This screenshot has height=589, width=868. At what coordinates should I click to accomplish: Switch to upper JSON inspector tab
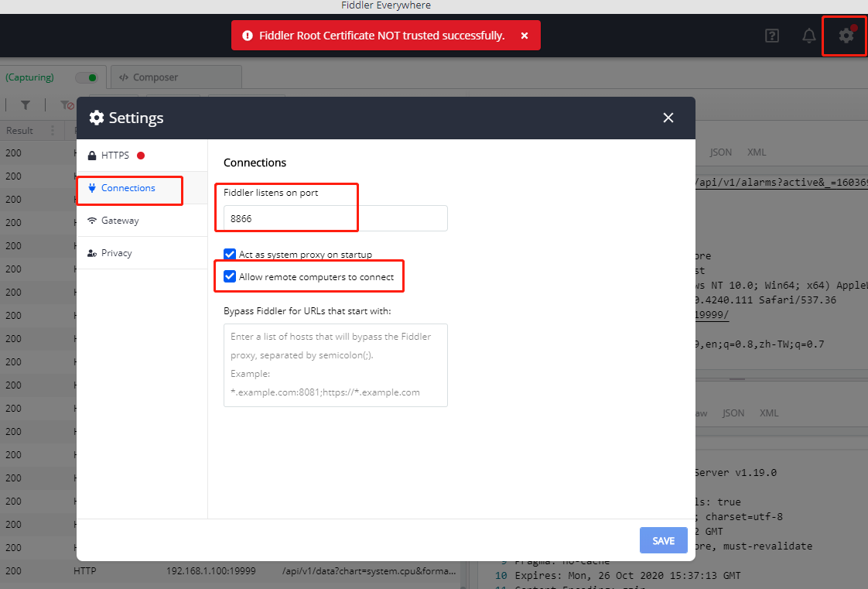721,152
